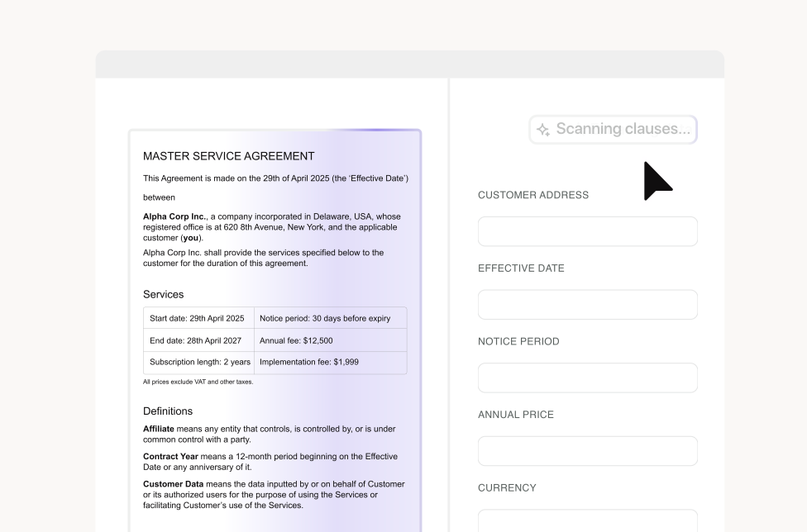Click the Definitions section heading
Image resolution: width=807 pixels, height=532 pixels.
[168, 411]
